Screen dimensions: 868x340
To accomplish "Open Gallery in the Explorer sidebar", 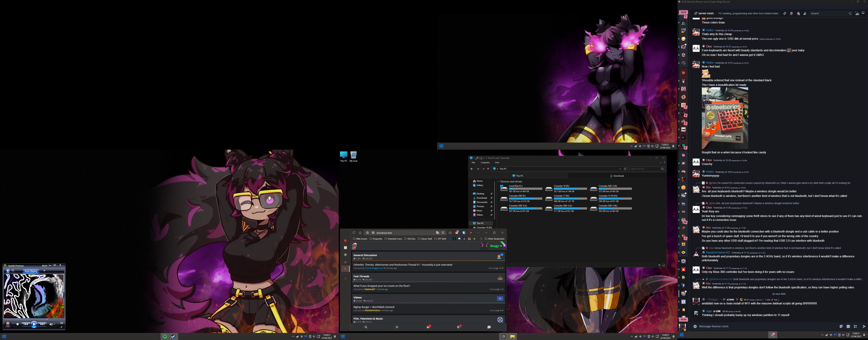I will pyautogui.click(x=478, y=185).
